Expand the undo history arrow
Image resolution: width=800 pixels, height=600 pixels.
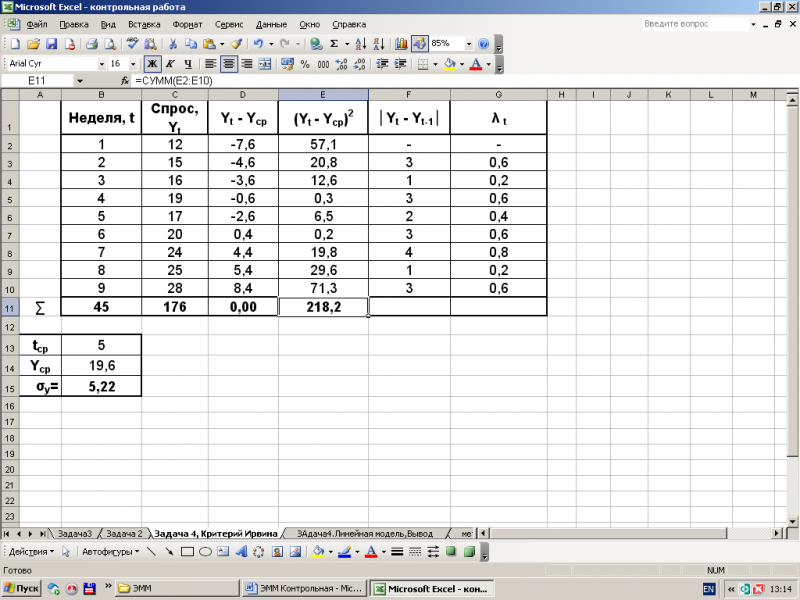(271, 44)
